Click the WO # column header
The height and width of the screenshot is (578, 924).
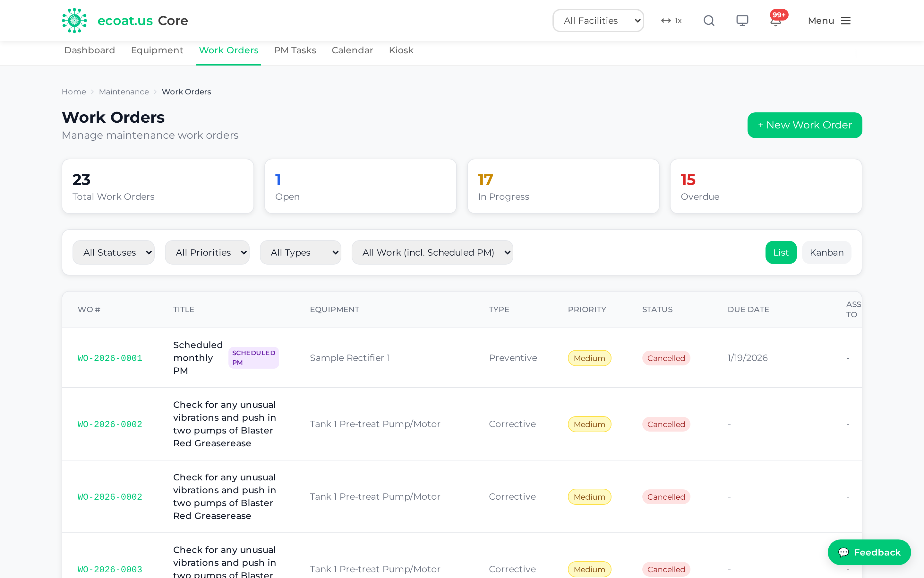pyautogui.click(x=89, y=310)
